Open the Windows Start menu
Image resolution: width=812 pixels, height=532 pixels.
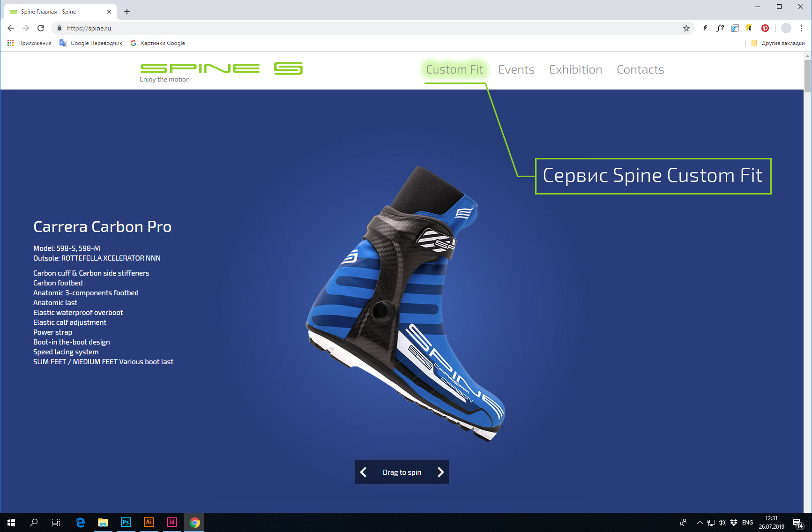click(11, 522)
